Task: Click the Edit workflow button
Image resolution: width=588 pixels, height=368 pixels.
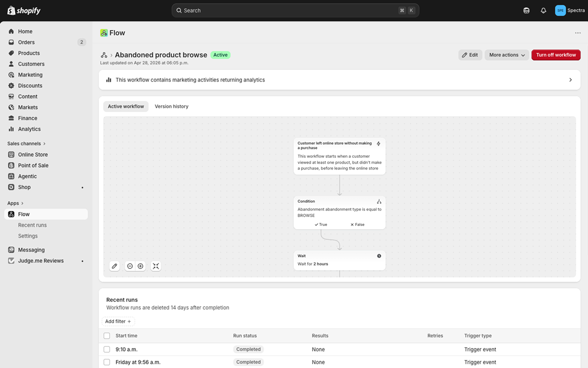Action: (x=470, y=55)
